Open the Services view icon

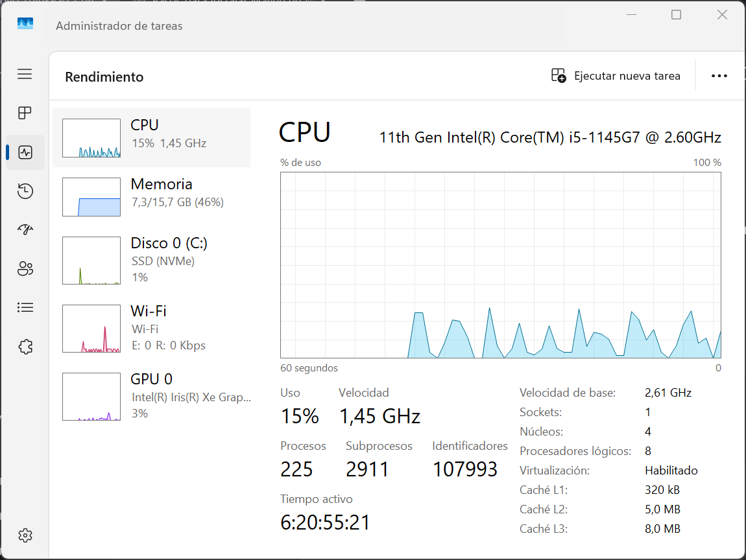[25, 347]
